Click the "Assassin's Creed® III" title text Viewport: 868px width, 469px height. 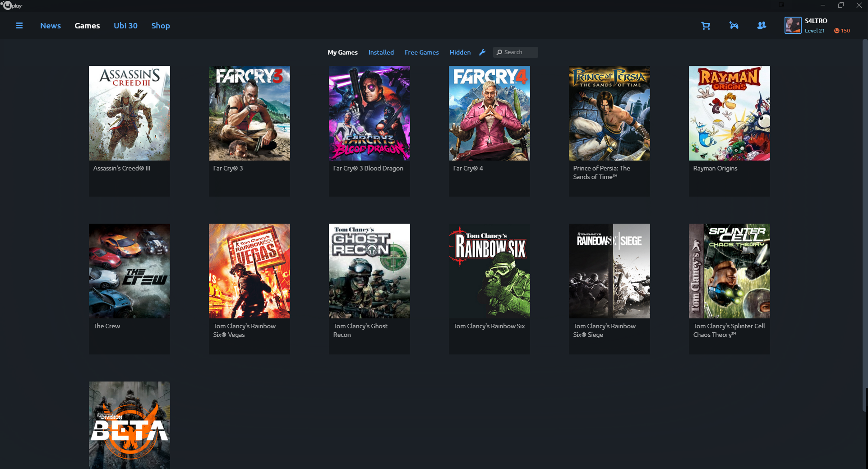pyautogui.click(x=122, y=168)
